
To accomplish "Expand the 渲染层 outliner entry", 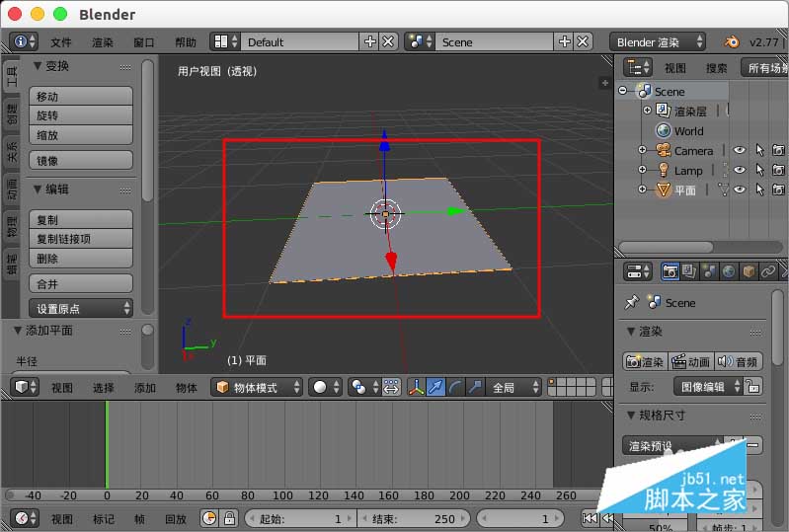I will [x=647, y=111].
